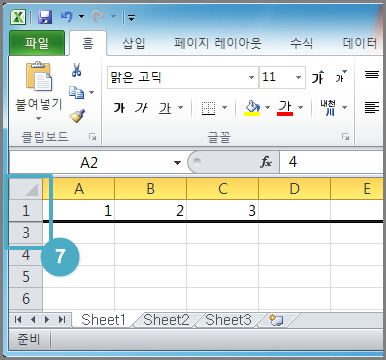This screenshot has height=360, width=386.
Task: Click cell B1 containing 2
Action: pos(151,211)
